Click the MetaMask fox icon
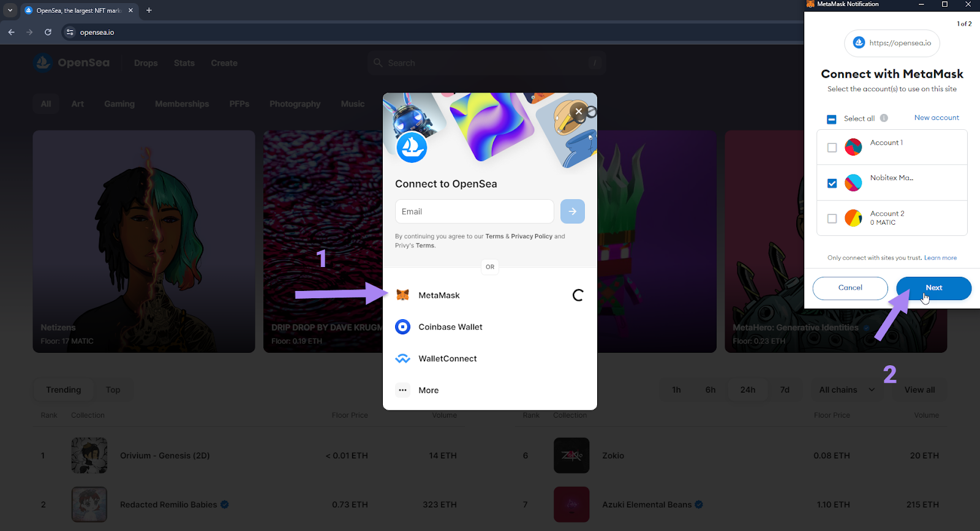This screenshot has height=531, width=980. pos(402,295)
